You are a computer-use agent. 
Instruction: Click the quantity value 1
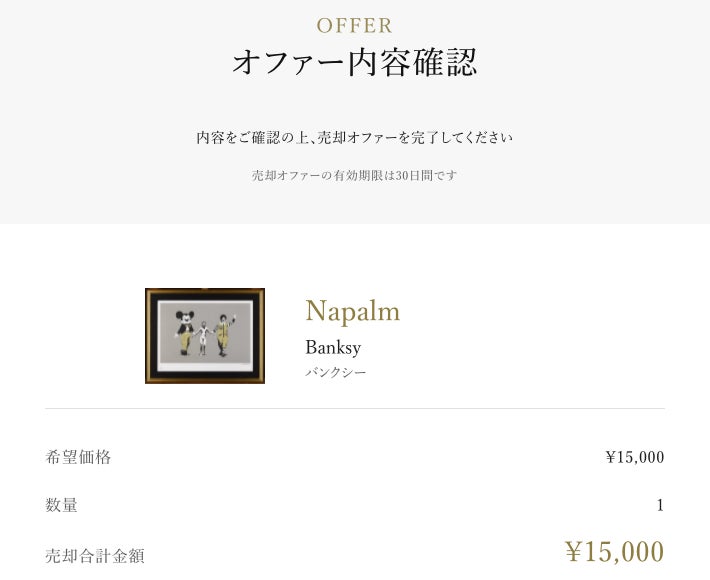tap(660, 505)
